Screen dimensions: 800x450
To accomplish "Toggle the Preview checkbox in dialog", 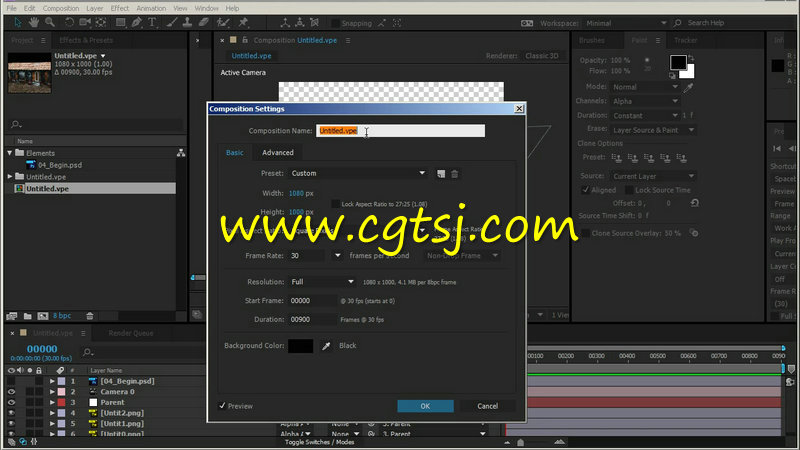I will tap(222, 406).
